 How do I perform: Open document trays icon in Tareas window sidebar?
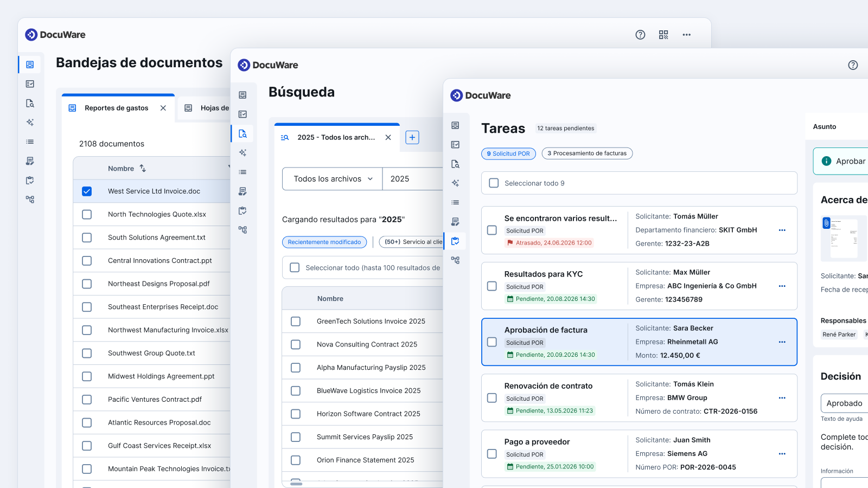[455, 125]
